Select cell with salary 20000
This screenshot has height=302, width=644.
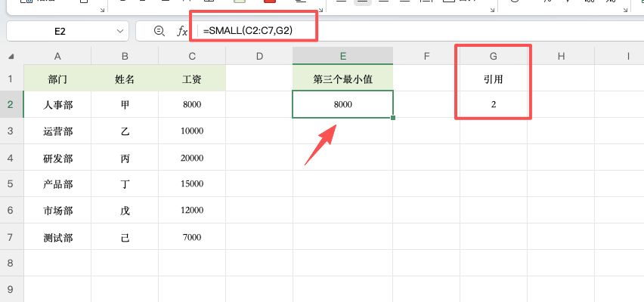pyautogui.click(x=192, y=158)
